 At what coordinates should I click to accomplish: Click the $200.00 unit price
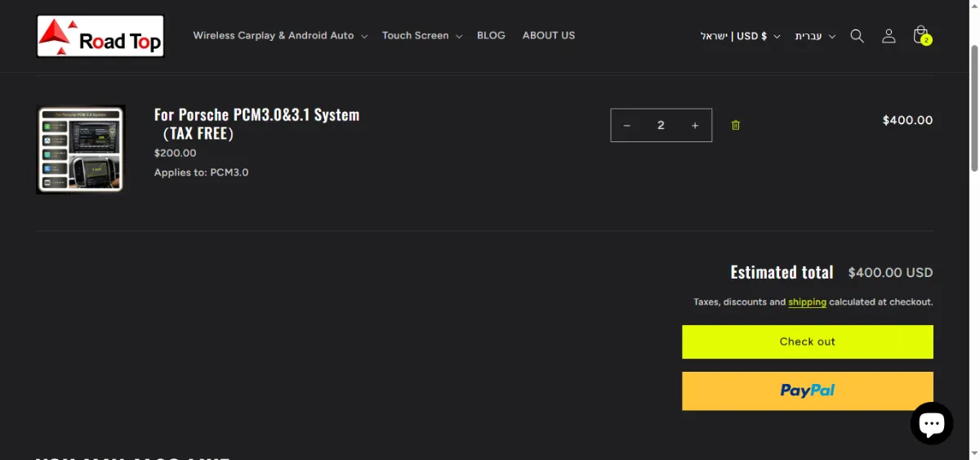tap(176, 153)
